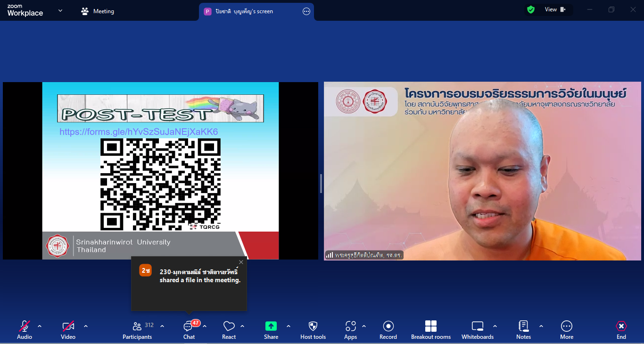644x344 pixels.
Task: Expand audio options arrow next to Audio
Action: 40,326
